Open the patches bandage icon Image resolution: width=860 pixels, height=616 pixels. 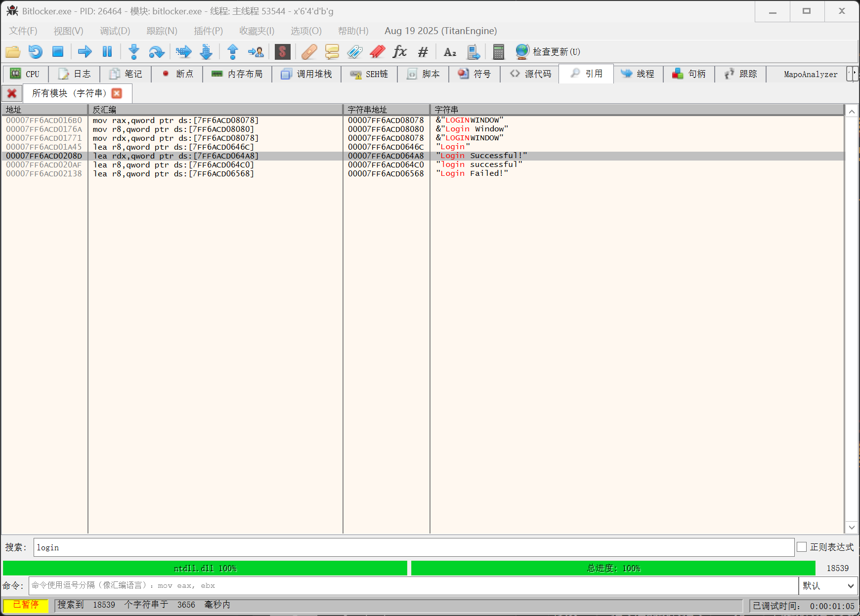[309, 52]
